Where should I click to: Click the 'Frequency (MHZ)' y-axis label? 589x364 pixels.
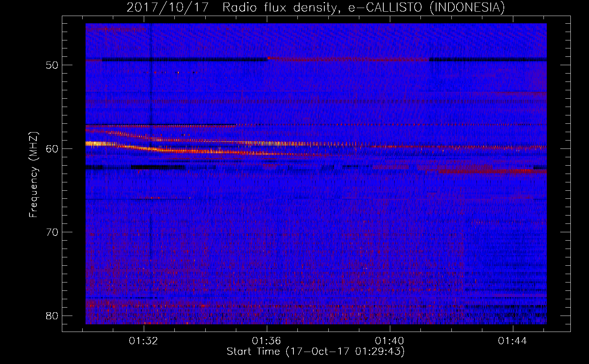pos(33,175)
